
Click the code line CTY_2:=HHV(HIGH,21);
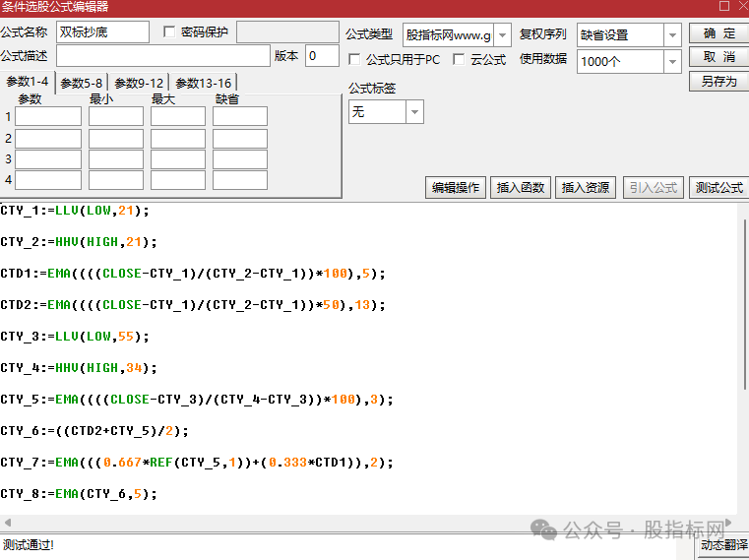coord(79,242)
